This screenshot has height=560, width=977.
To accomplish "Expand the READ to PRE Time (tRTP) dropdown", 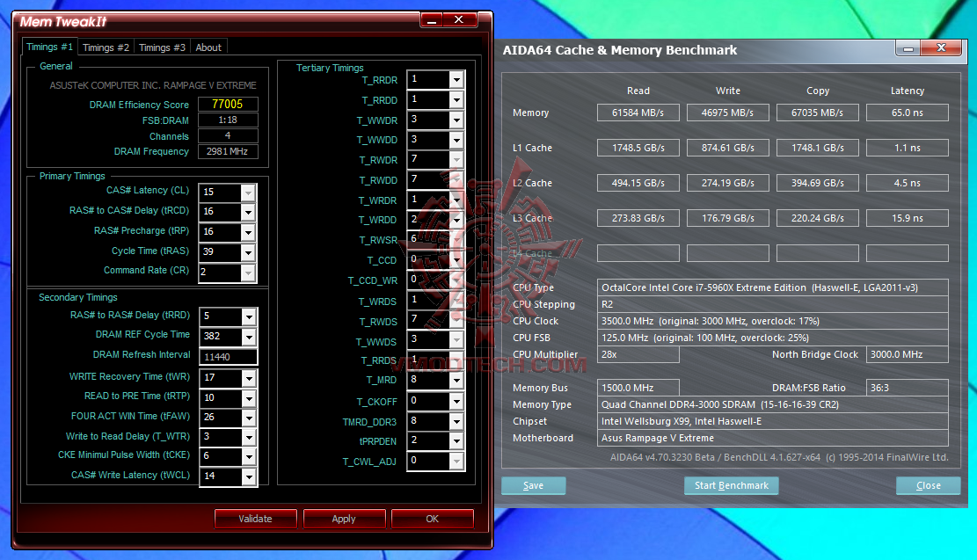I will point(249,398).
